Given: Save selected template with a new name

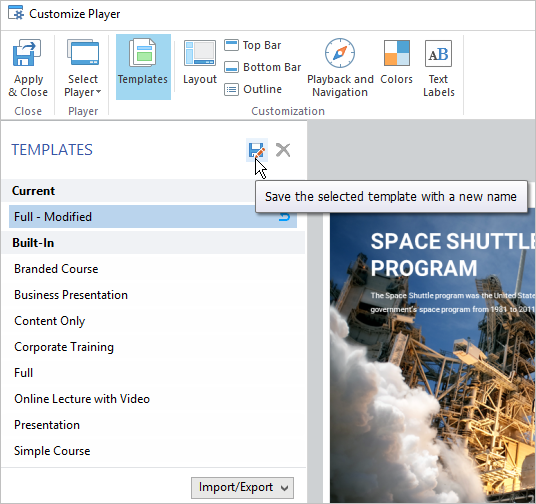Looking at the screenshot, I should tap(257, 150).
